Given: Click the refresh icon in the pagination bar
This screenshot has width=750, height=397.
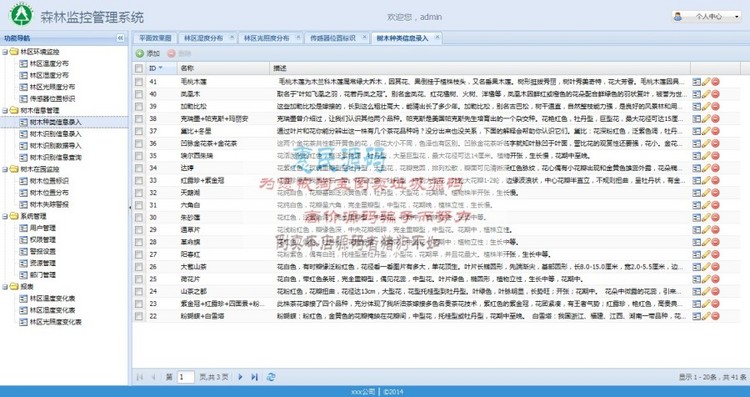Looking at the screenshot, I should 271,377.
